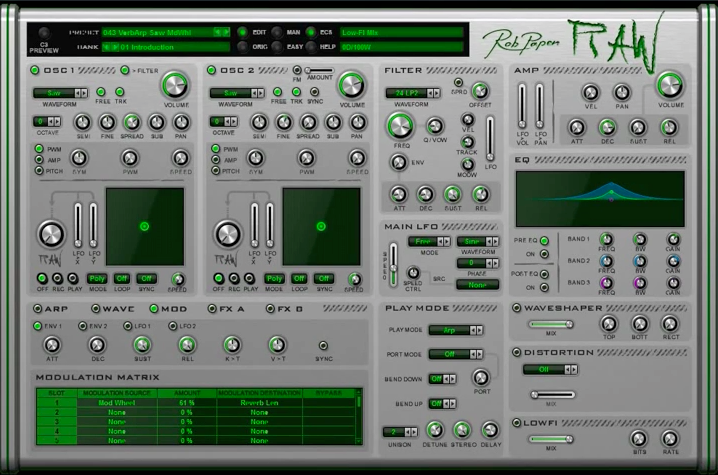Toggle the LowFi power LED
The height and width of the screenshot is (475, 718).
coord(517,422)
